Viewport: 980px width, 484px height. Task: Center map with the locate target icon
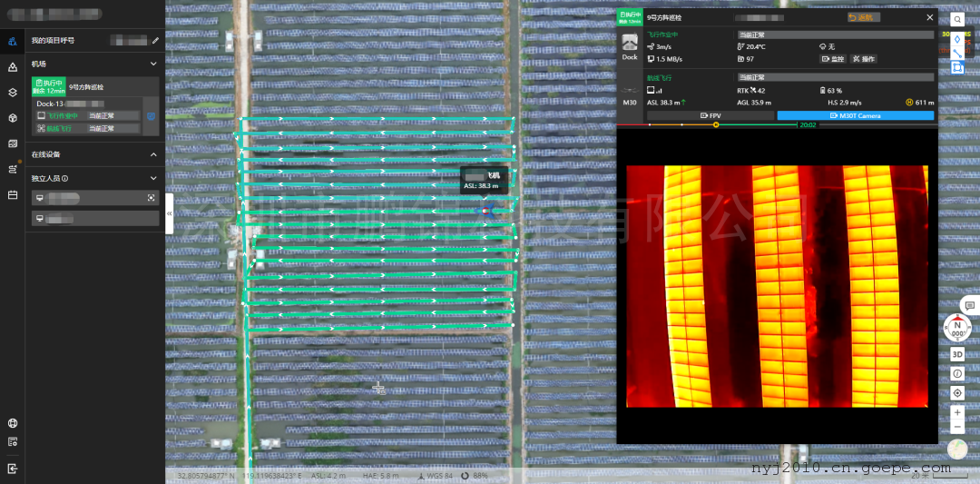pos(957,393)
